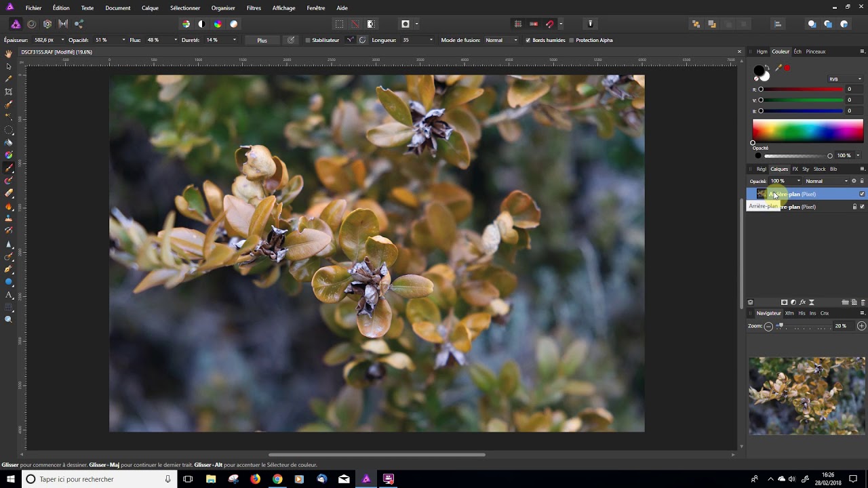Screen dimensions: 868x488
Task: Click the Select All toolbar icon
Action: click(x=339, y=24)
